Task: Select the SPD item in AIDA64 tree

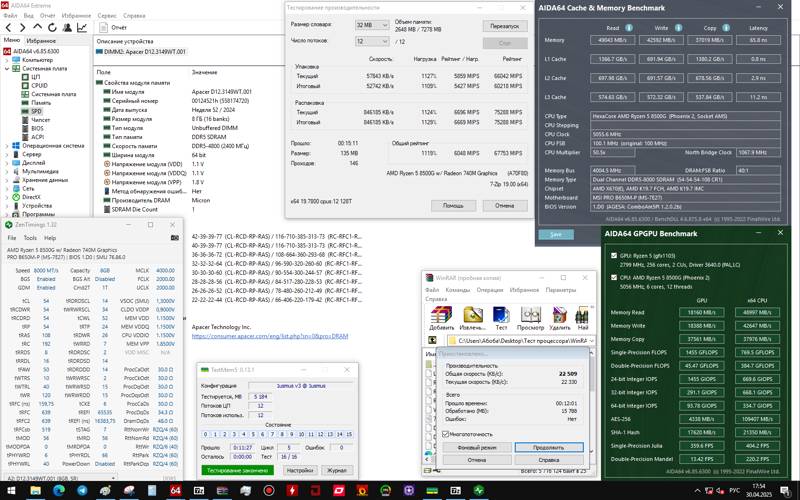Action: click(36, 111)
